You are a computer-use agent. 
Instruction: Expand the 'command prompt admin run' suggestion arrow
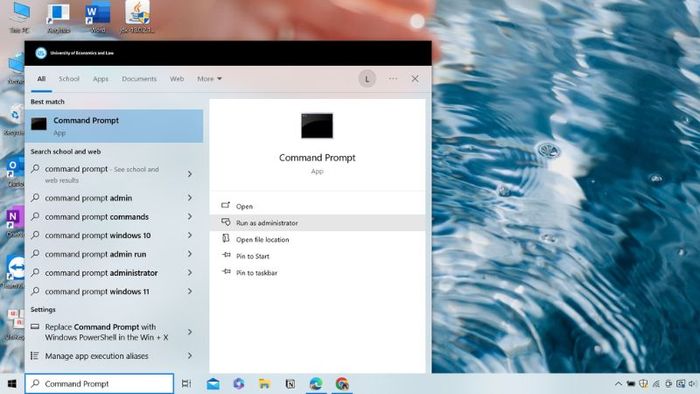pyautogui.click(x=190, y=254)
